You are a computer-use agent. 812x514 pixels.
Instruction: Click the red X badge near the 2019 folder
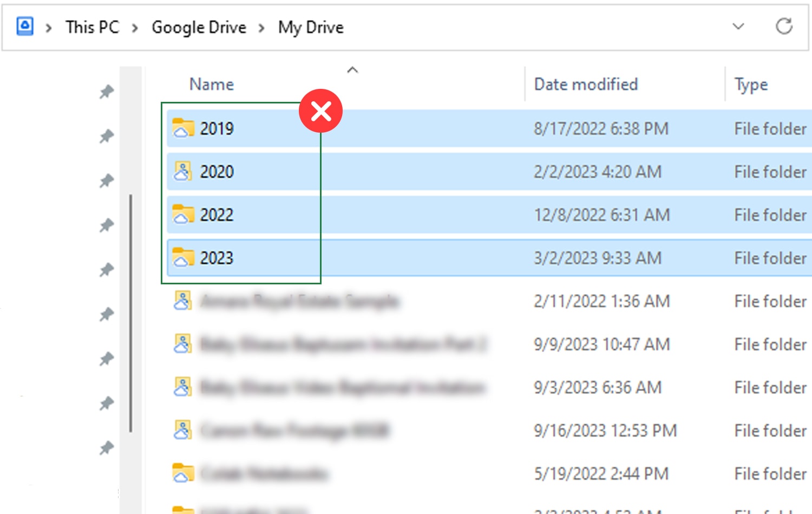coord(321,111)
